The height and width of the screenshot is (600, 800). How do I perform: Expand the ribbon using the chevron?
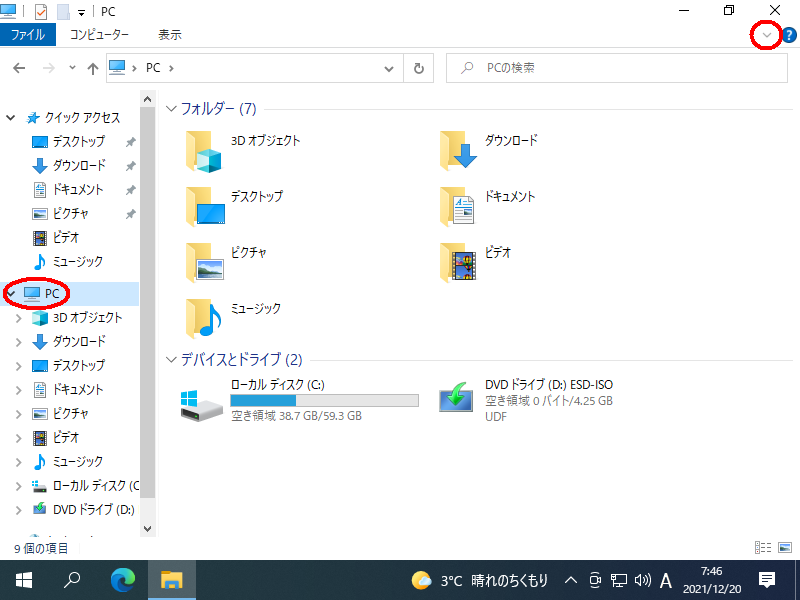766,35
